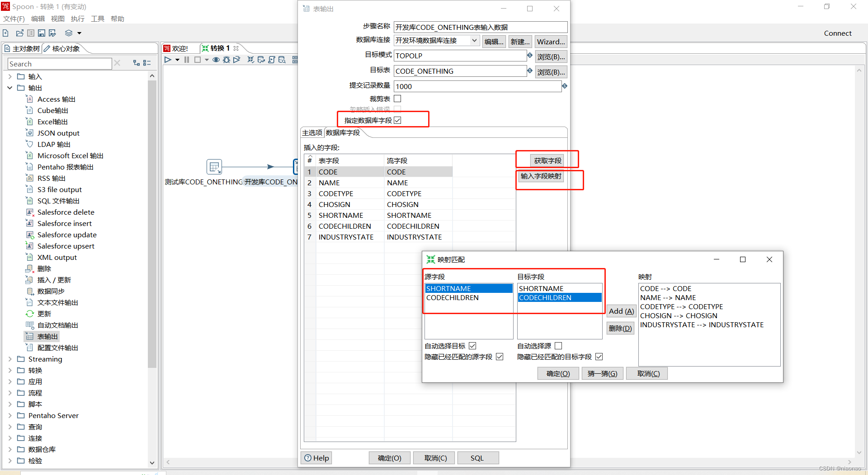The width and height of the screenshot is (868, 475).
Task: Open the stop options dropdown arrow
Action: [207, 60]
